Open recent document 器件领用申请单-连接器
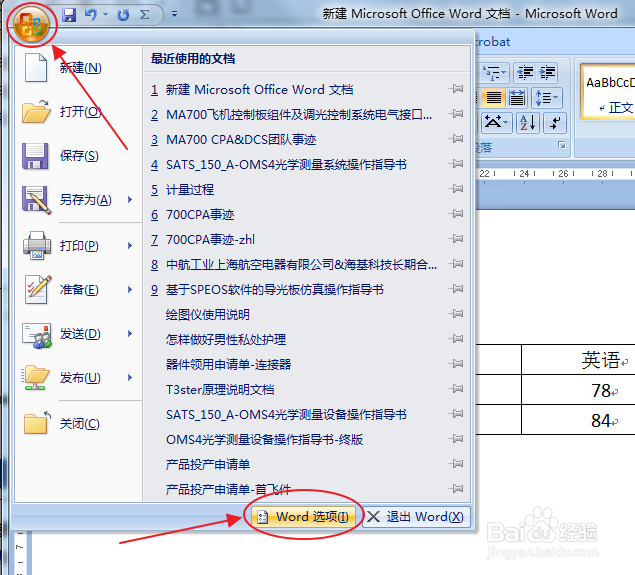The width and height of the screenshot is (635, 575). point(307,364)
